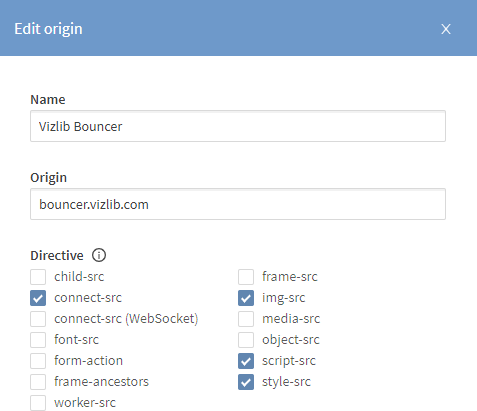Tick the object-src checkbox
This screenshot has height=411, width=477.
[246, 340]
